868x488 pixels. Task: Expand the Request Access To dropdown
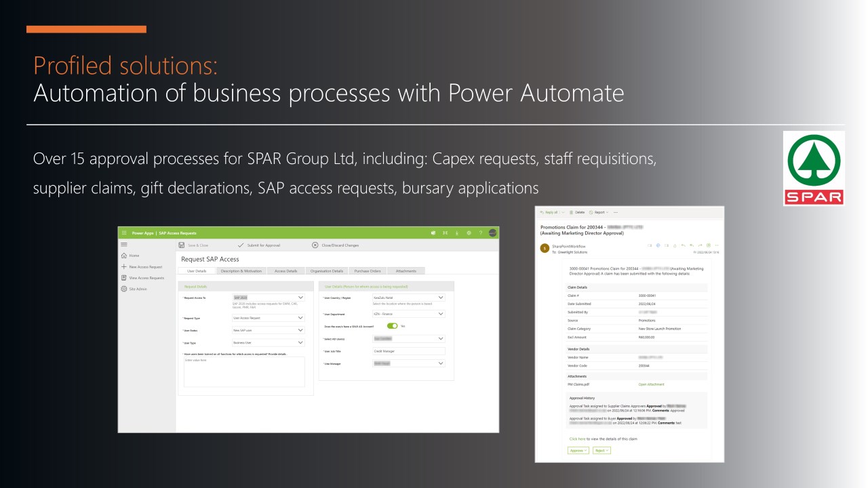300,297
